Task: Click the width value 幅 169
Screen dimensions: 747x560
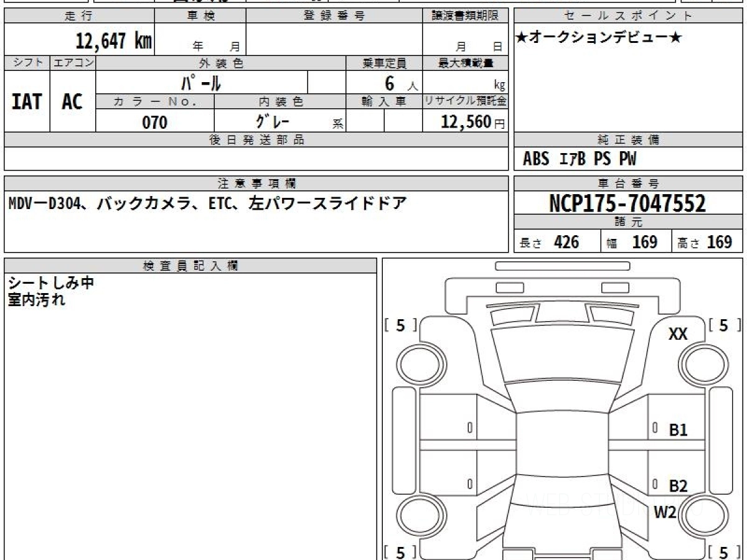Action: click(x=632, y=242)
